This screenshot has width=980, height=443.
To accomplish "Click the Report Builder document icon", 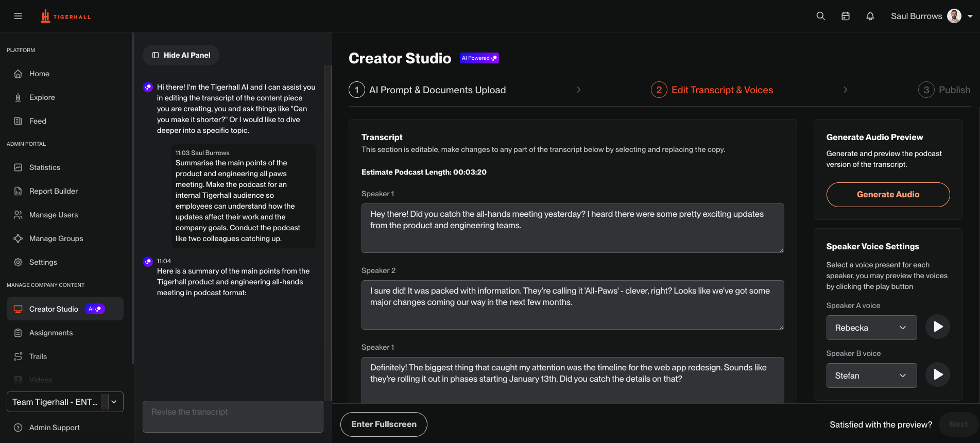I will 18,191.
